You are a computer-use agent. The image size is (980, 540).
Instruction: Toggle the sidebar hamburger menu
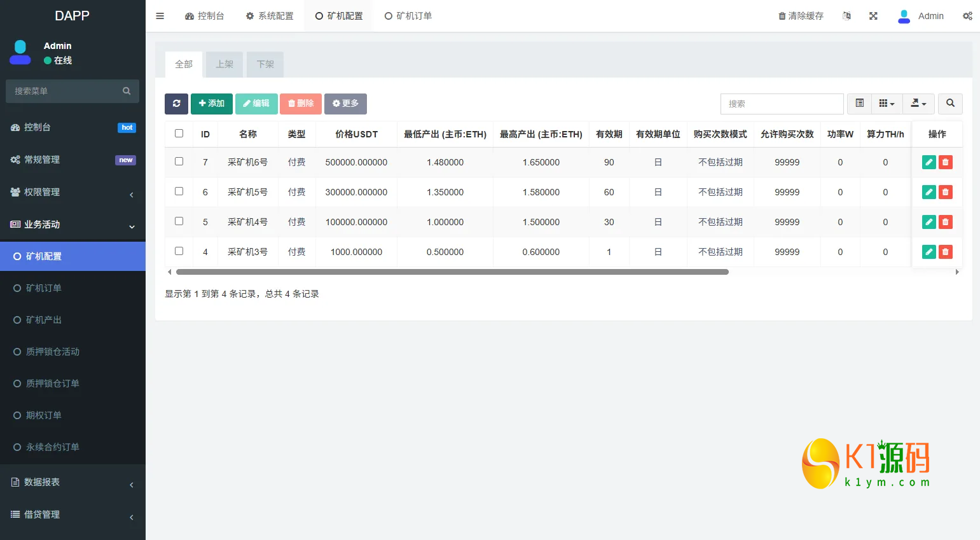coord(160,16)
